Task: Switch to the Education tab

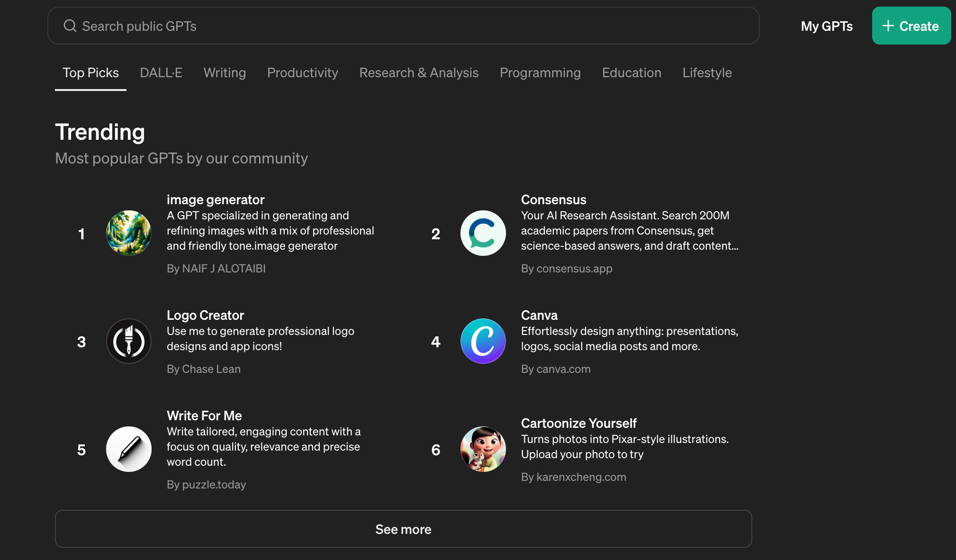Action: point(631,72)
